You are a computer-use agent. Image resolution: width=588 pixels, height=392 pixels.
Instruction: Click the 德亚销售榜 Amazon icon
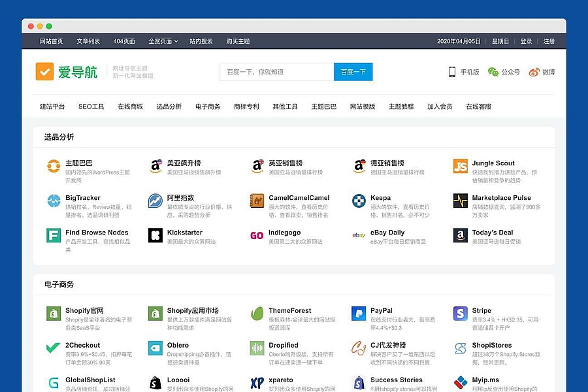(x=359, y=166)
